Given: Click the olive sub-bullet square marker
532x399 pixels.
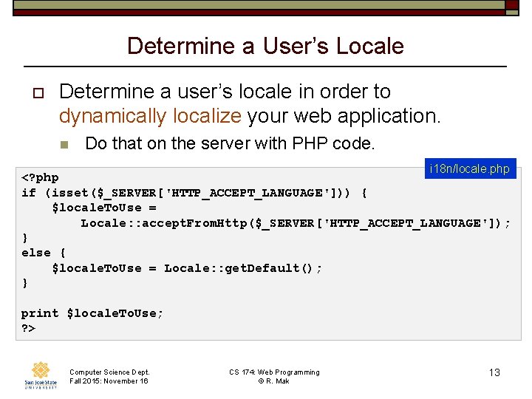Looking at the screenshot, I should pos(64,145).
